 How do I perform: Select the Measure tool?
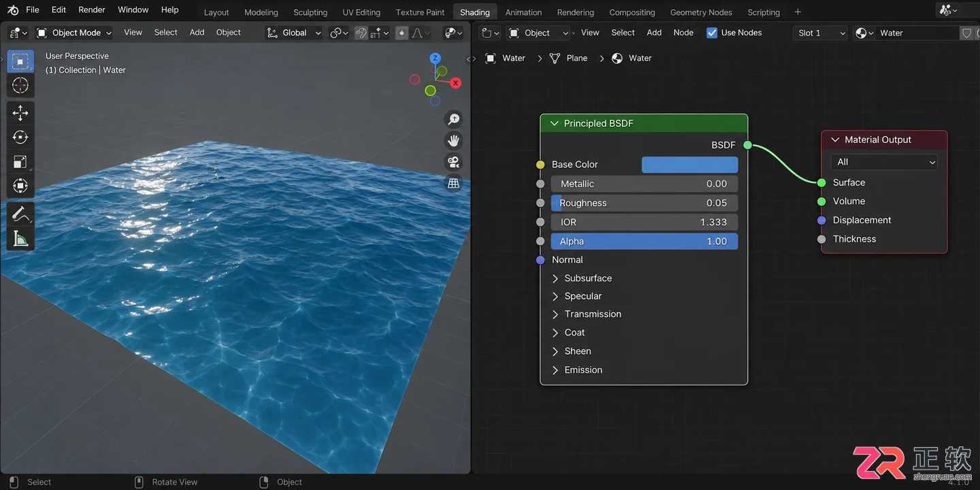tap(20, 238)
